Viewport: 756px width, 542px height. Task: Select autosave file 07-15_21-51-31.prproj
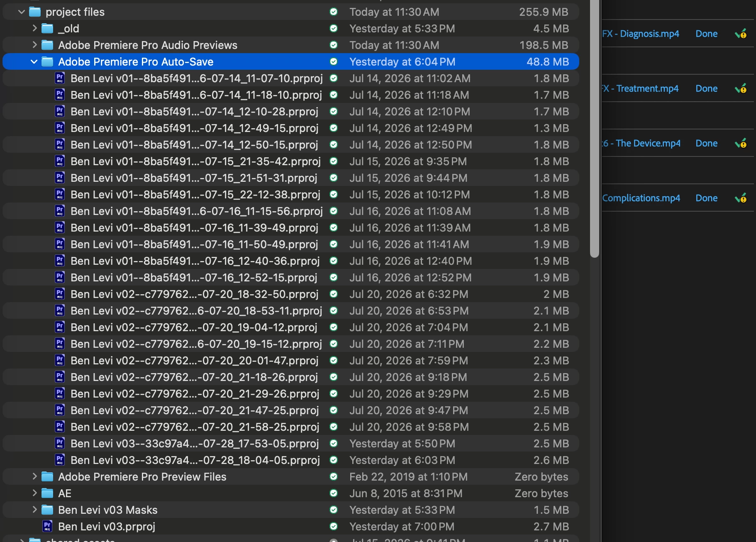coord(194,178)
